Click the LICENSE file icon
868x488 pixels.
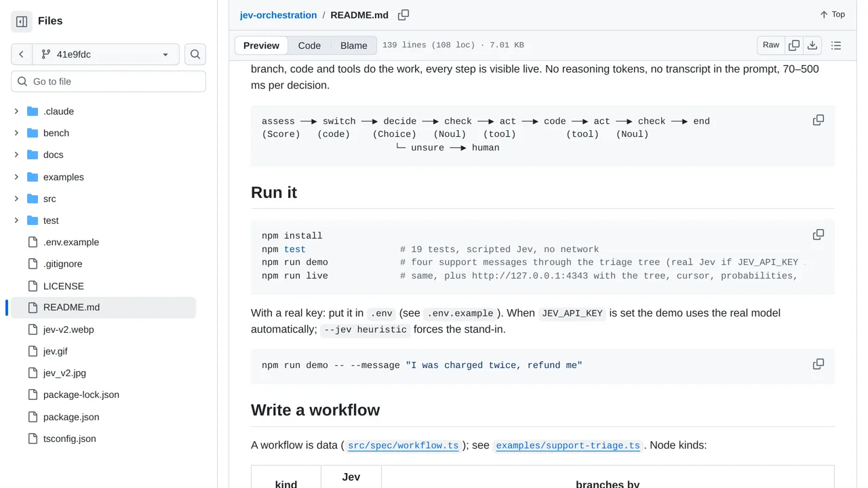[33, 286]
